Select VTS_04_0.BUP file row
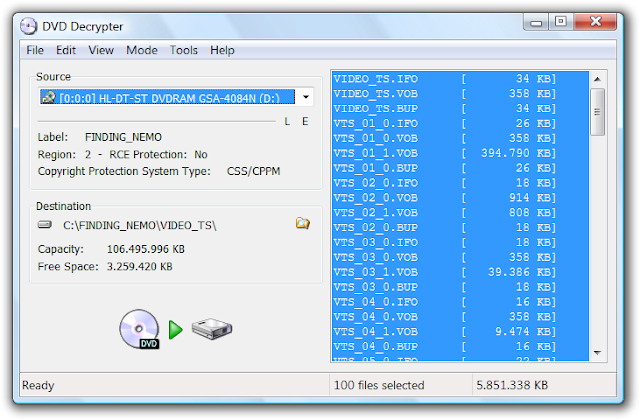The image size is (640, 420). (x=460, y=347)
